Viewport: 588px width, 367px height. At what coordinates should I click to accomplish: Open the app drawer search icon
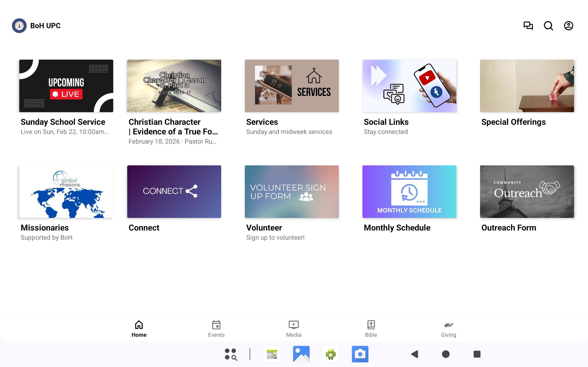pyautogui.click(x=231, y=354)
